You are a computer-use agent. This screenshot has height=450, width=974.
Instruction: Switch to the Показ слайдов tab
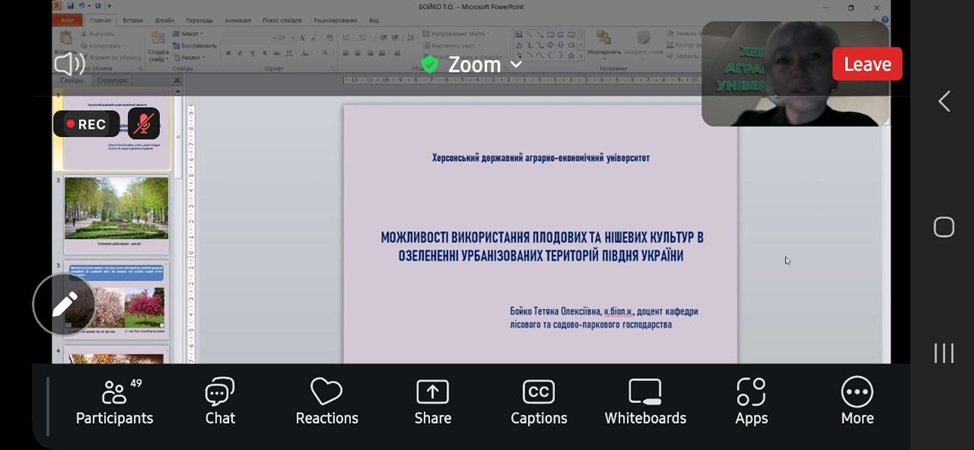click(282, 20)
